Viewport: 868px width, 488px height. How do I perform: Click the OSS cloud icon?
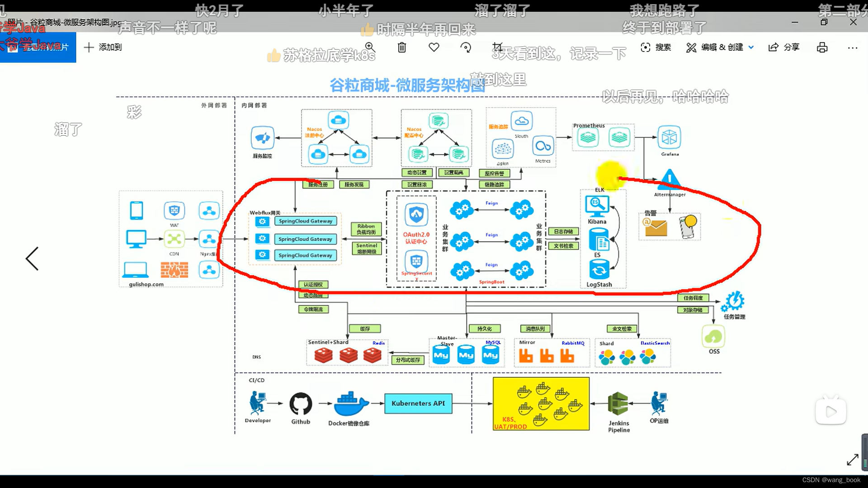pos(713,337)
